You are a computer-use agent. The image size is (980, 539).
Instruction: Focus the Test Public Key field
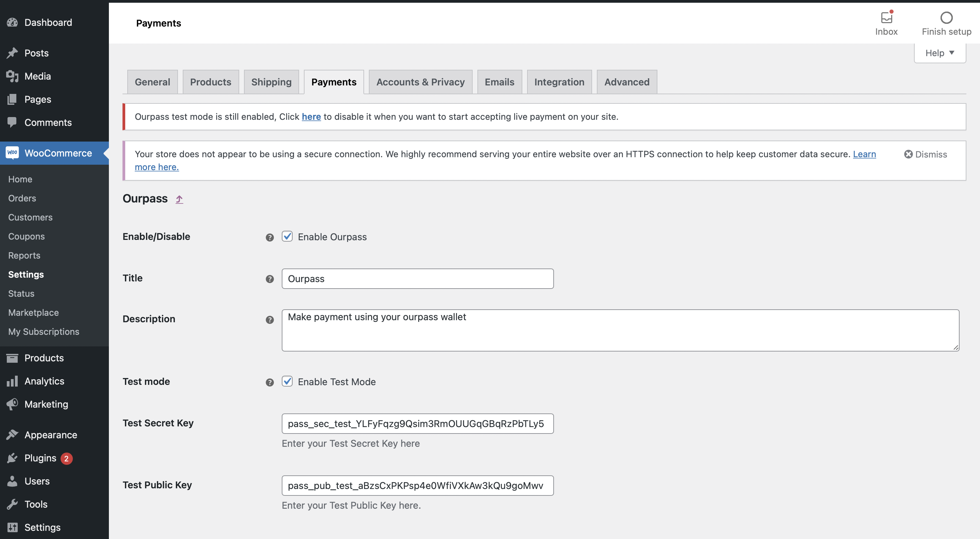tap(417, 485)
